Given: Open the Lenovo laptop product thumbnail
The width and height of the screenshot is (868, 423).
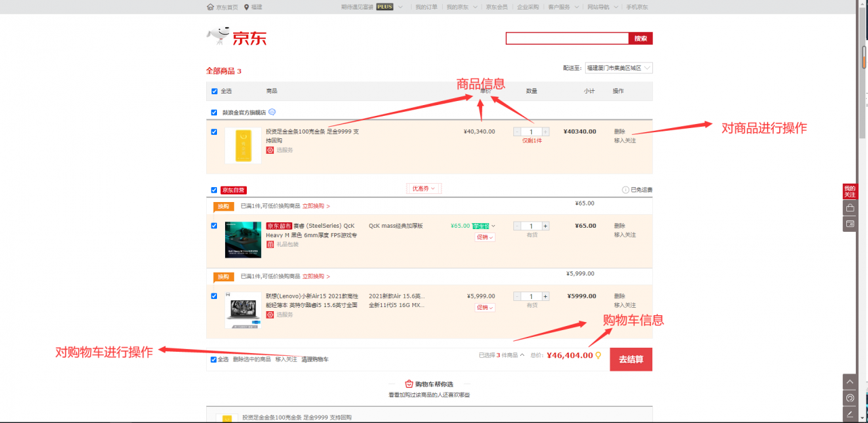Looking at the screenshot, I should click(243, 310).
